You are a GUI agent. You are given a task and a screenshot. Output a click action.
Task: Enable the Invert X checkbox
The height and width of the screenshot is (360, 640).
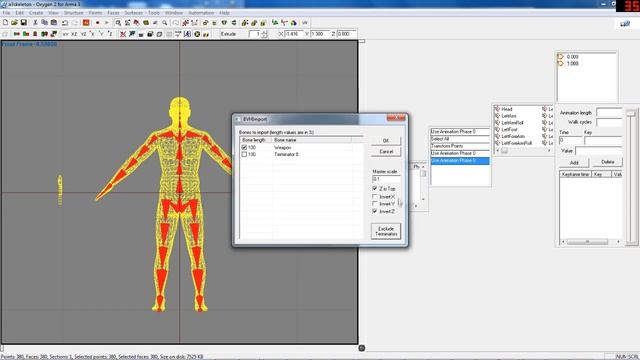(x=375, y=196)
